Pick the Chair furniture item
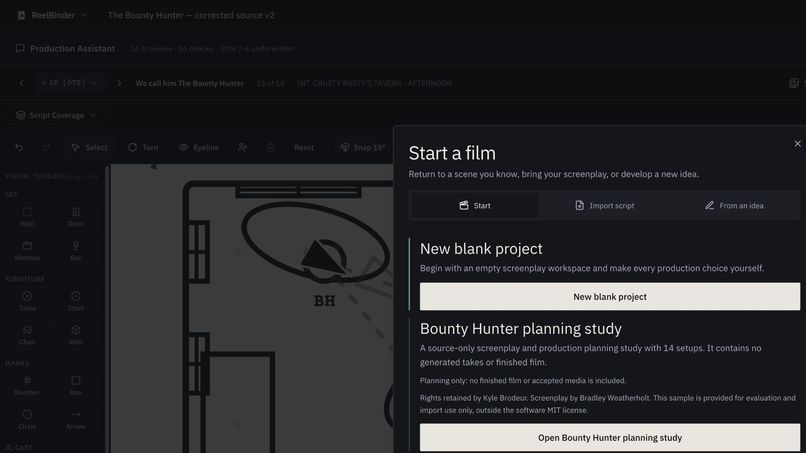The width and height of the screenshot is (806, 453). pyautogui.click(x=27, y=335)
